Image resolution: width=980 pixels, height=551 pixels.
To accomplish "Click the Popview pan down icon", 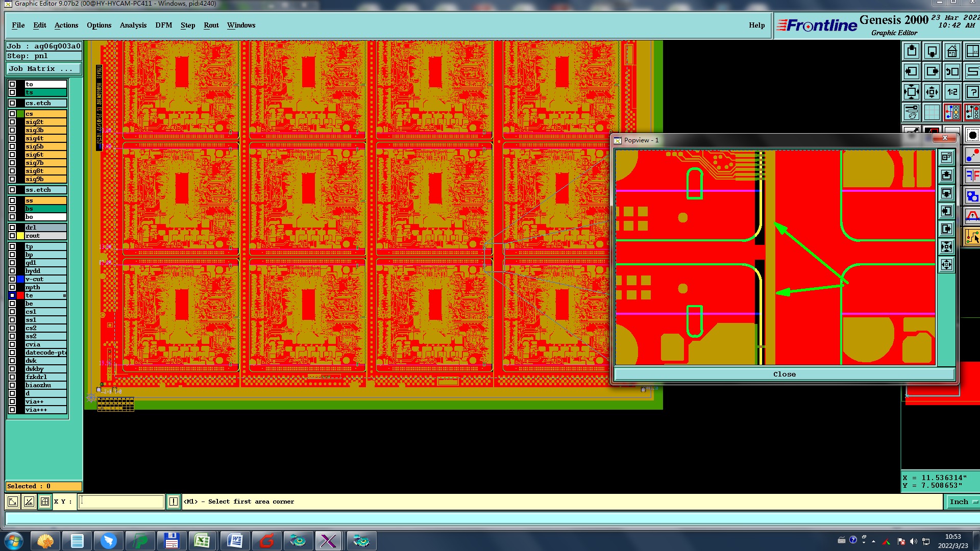I will pos(947,193).
